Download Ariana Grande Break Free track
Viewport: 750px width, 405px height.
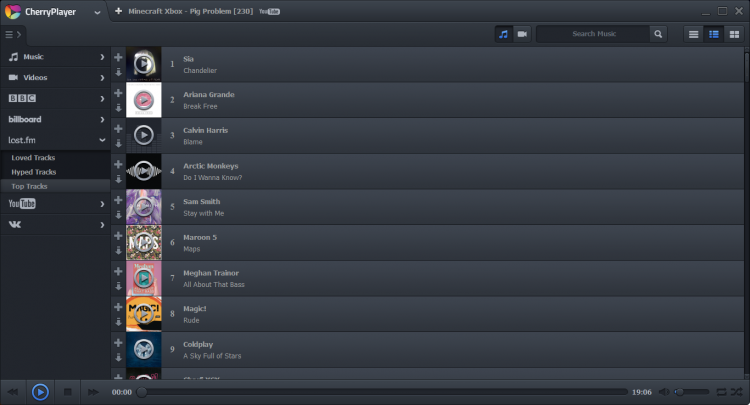118,108
